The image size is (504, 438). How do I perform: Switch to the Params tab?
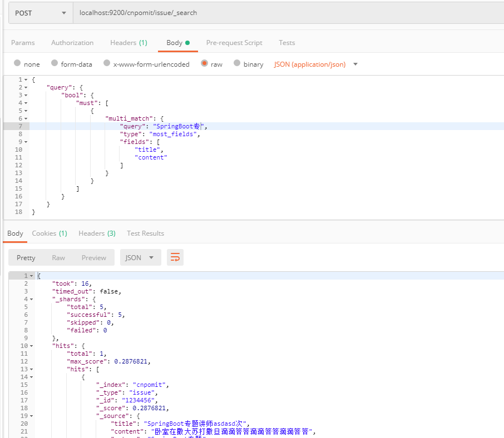(23, 43)
